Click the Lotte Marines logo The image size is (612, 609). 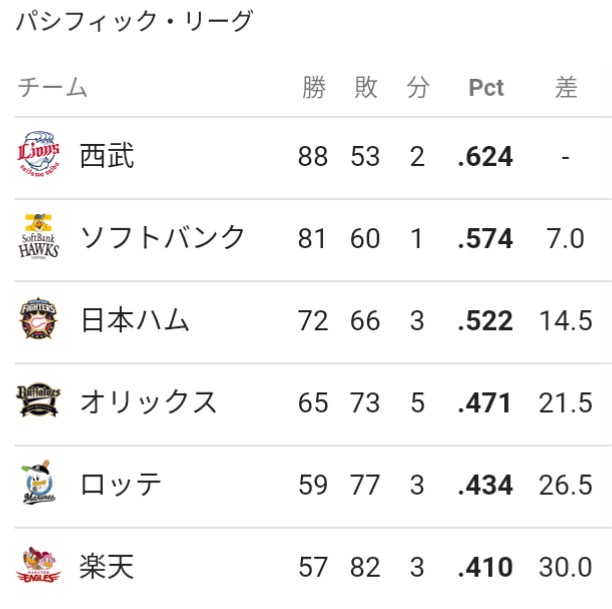(x=39, y=483)
